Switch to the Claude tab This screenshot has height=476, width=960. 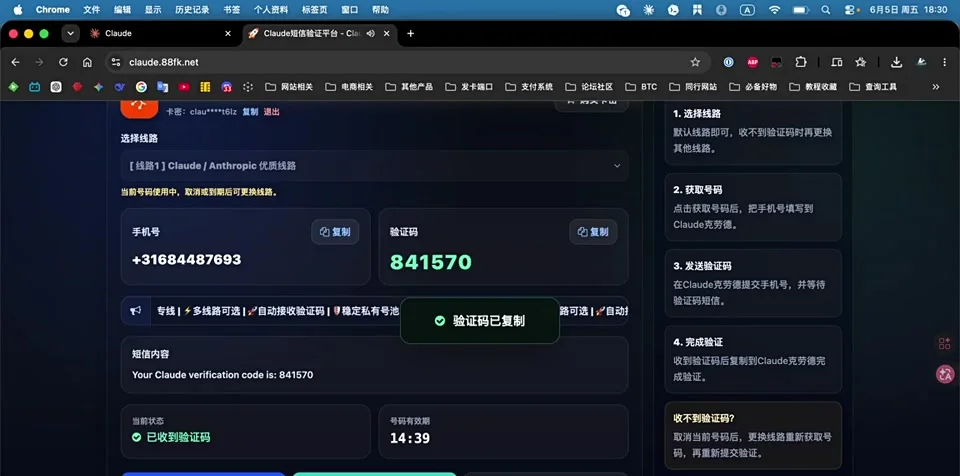tap(160, 34)
